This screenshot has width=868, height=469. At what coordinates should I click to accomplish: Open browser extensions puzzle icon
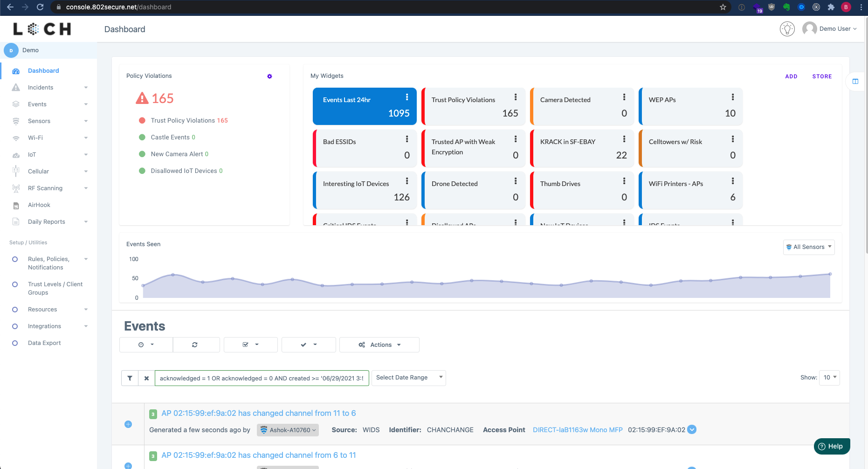tap(831, 7)
